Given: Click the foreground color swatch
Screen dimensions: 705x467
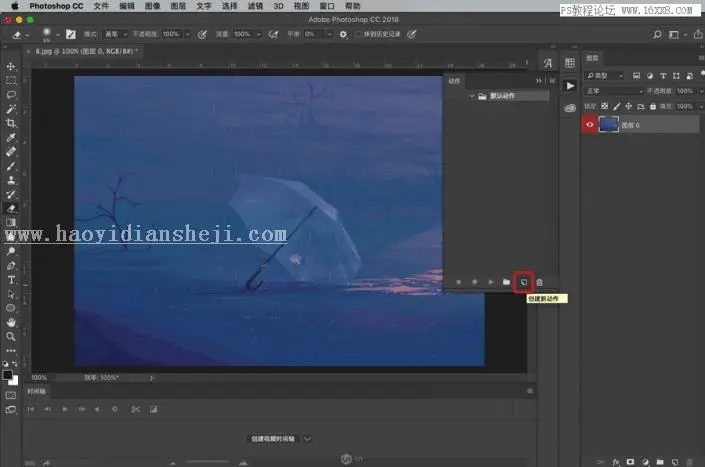Looking at the screenshot, I should click(x=8, y=375).
